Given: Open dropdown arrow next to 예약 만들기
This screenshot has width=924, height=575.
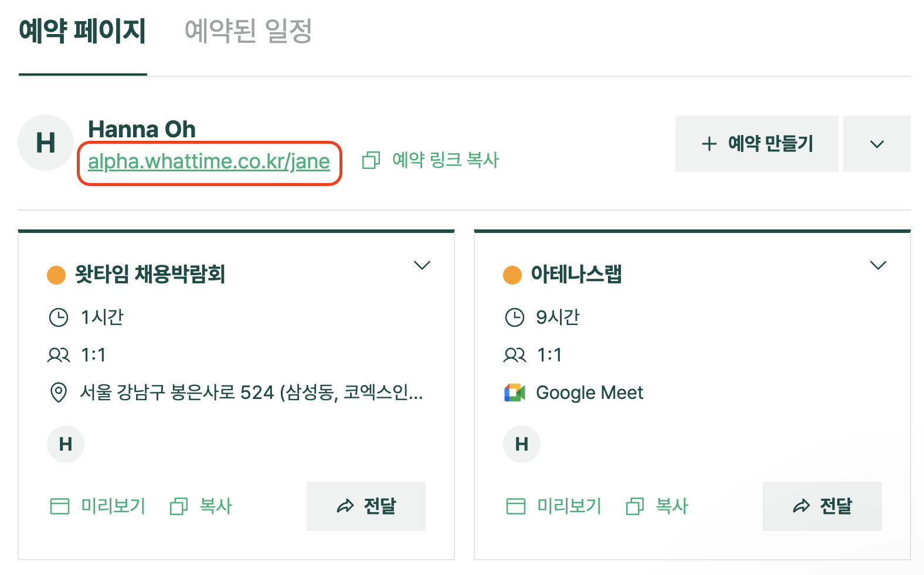Looking at the screenshot, I should [877, 144].
